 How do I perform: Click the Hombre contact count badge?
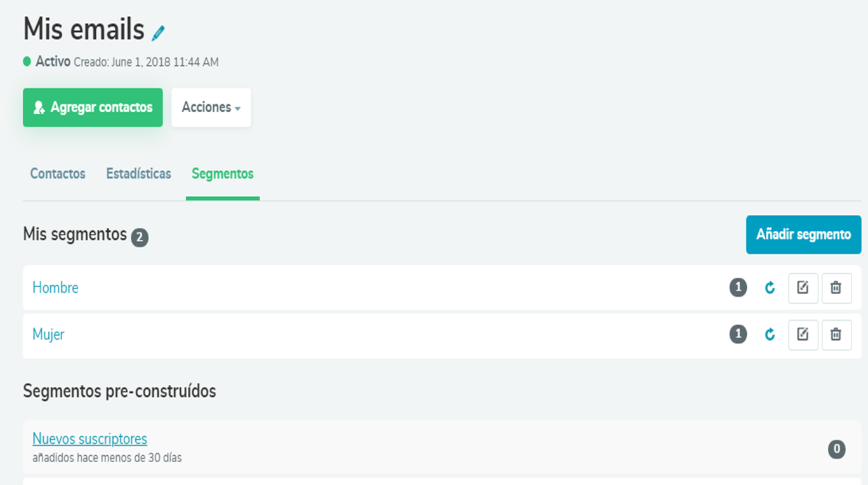coord(738,288)
